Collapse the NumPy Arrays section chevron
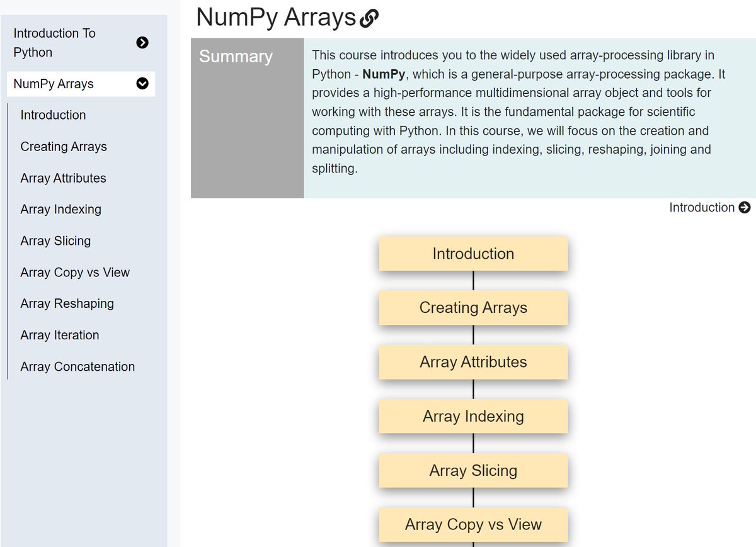The height and width of the screenshot is (547, 756). click(142, 84)
